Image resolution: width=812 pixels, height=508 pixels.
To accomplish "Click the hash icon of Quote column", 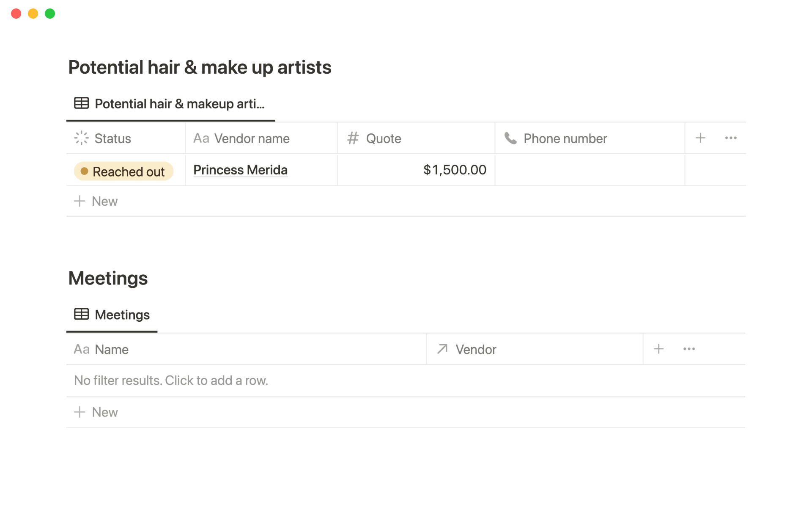I will 353,138.
